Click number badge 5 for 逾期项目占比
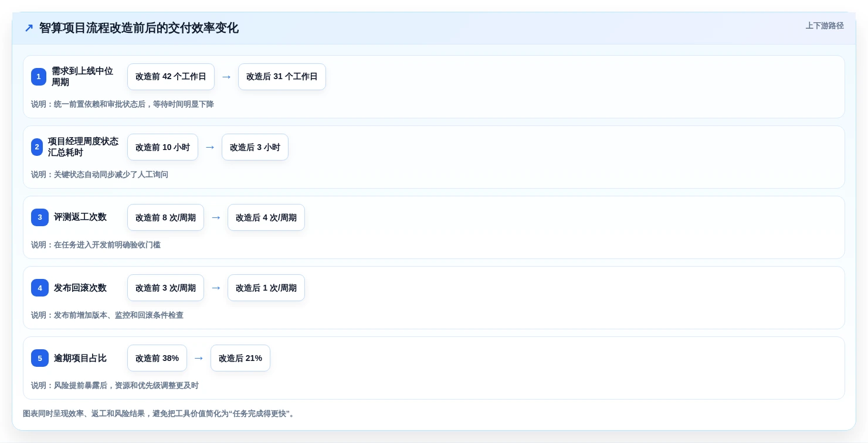This screenshot has height=443, width=868. click(40, 358)
